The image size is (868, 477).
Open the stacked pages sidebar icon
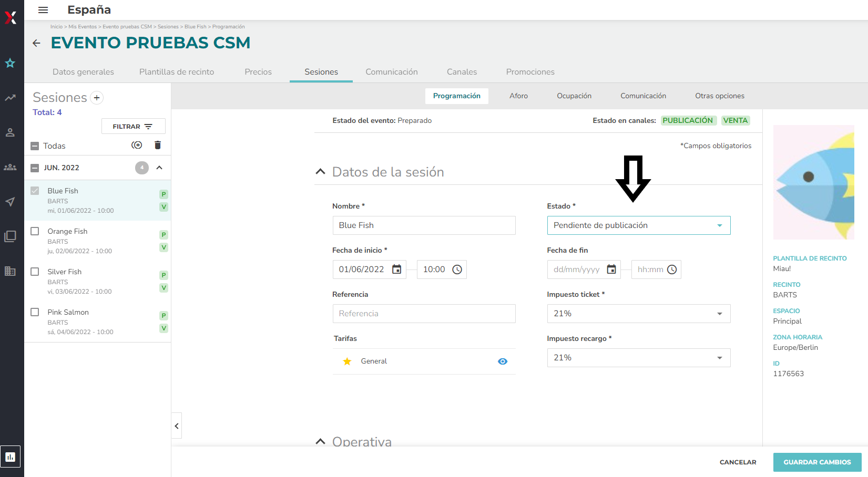10,236
